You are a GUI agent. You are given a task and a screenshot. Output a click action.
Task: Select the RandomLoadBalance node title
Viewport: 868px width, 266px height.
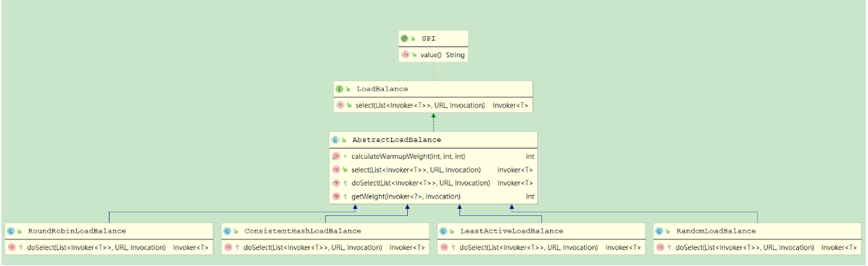tap(715, 230)
